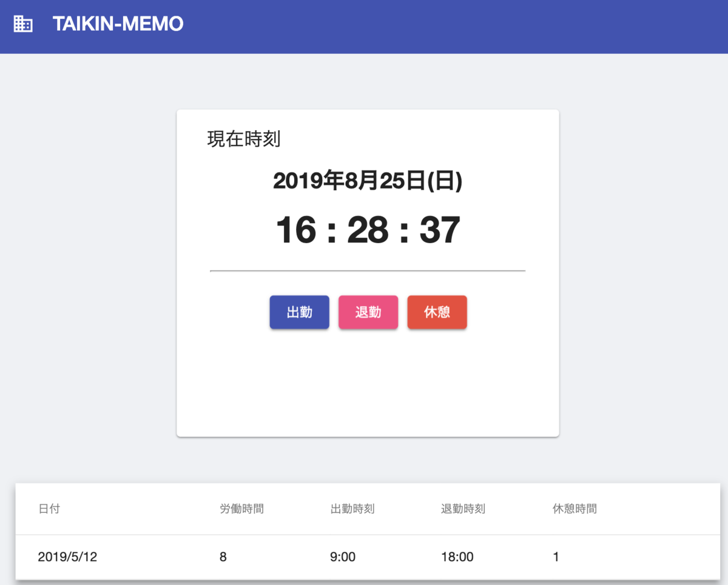The image size is (728, 585).
Task: Select the TAIKIN-MEMO app title
Action: [x=118, y=24]
